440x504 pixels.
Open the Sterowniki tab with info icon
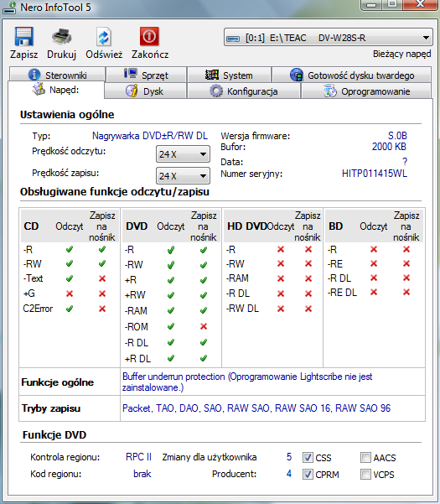point(58,75)
